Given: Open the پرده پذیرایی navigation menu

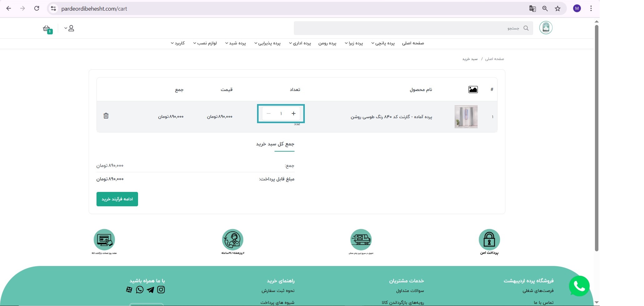Looking at the screenshot, I should (x=268, y=43).
